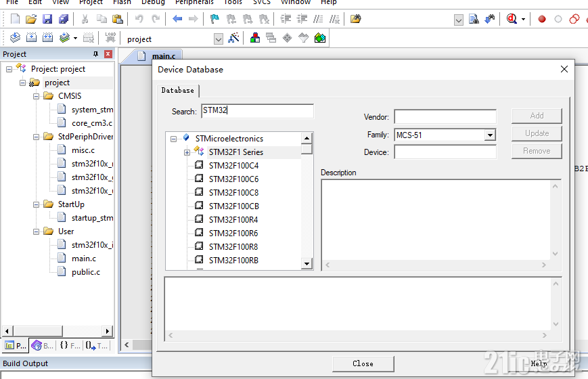Screen dimensions: 588x379
Task: Click the Copy icon
Action: point(101,19)
